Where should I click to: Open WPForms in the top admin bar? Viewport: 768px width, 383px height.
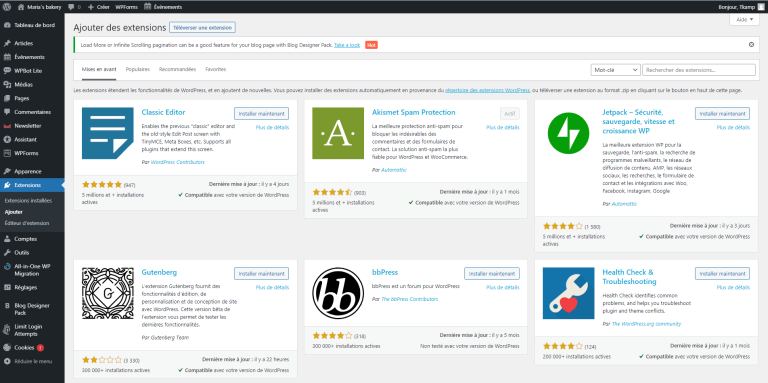point(126,7)
